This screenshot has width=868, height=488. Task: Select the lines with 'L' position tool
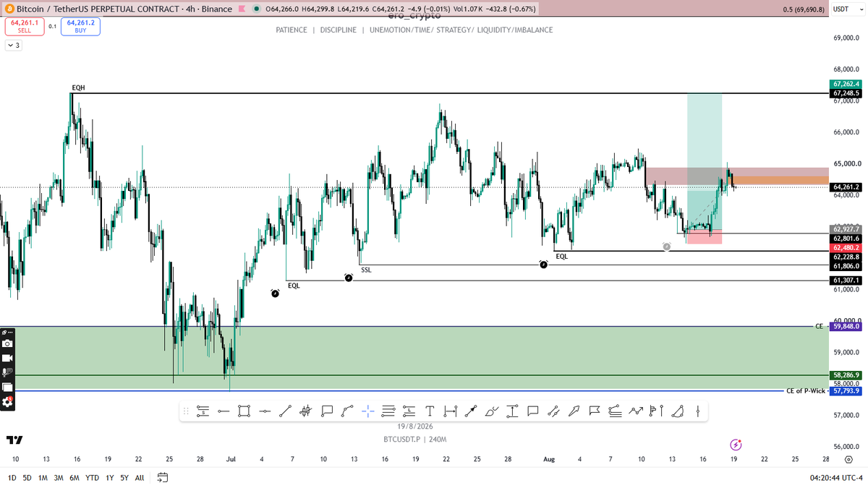click(409, 411)
